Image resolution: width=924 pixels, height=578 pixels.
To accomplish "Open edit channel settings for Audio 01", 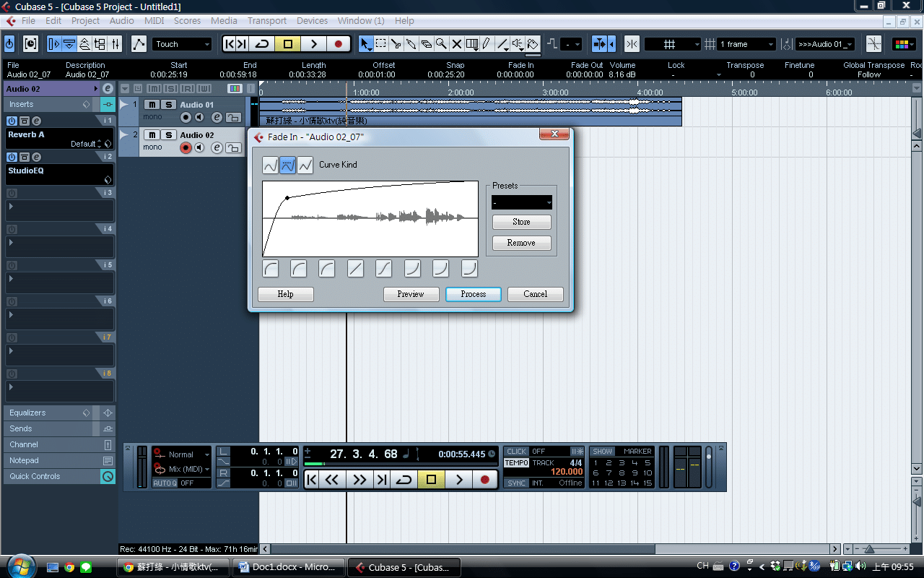I will coord(217,118).
